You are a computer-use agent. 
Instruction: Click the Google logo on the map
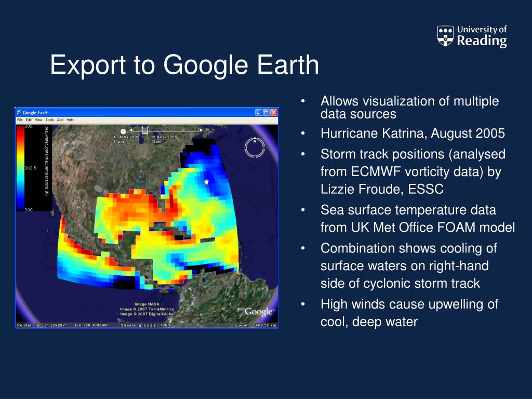tap(259, 312)
